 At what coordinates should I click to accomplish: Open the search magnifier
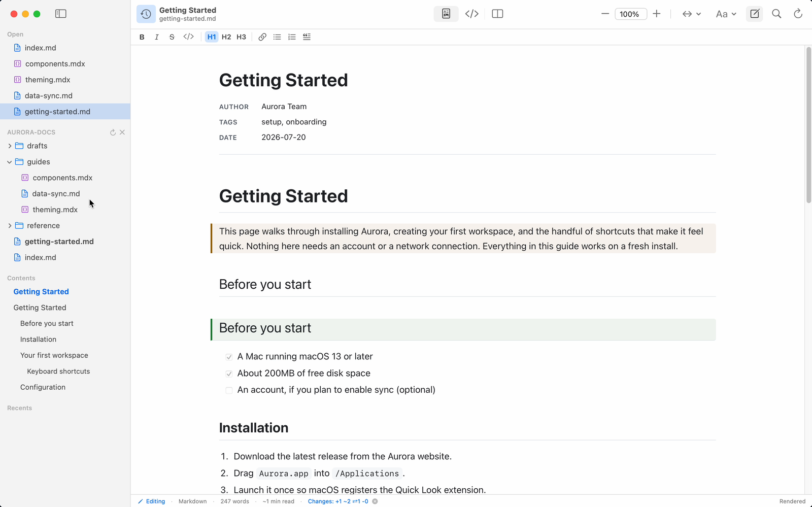[x=776, y=14]
